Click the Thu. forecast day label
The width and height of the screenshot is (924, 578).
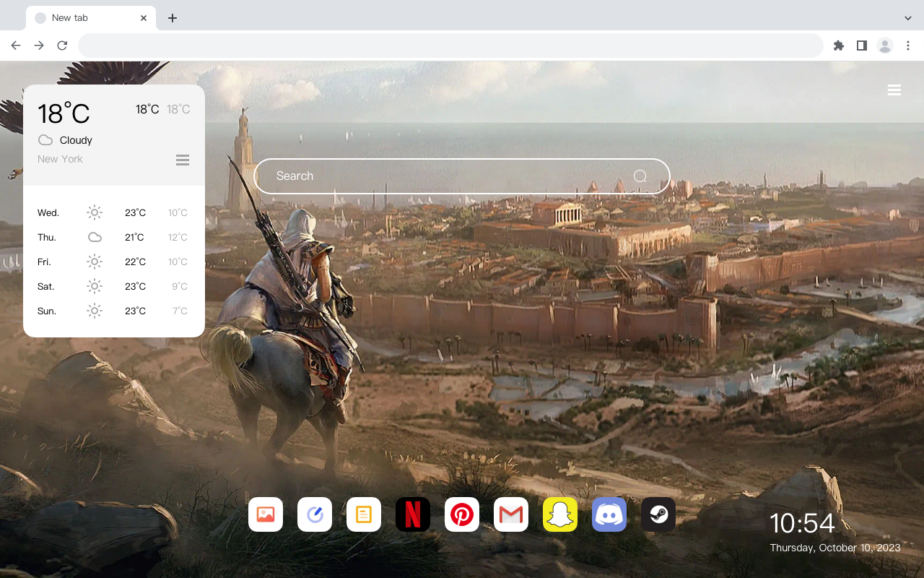coord(47,237)
